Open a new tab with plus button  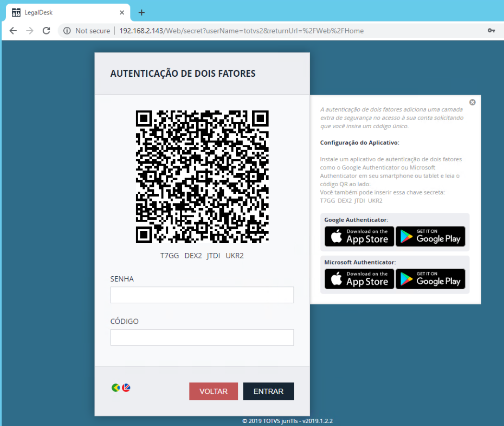click(141, 12)
